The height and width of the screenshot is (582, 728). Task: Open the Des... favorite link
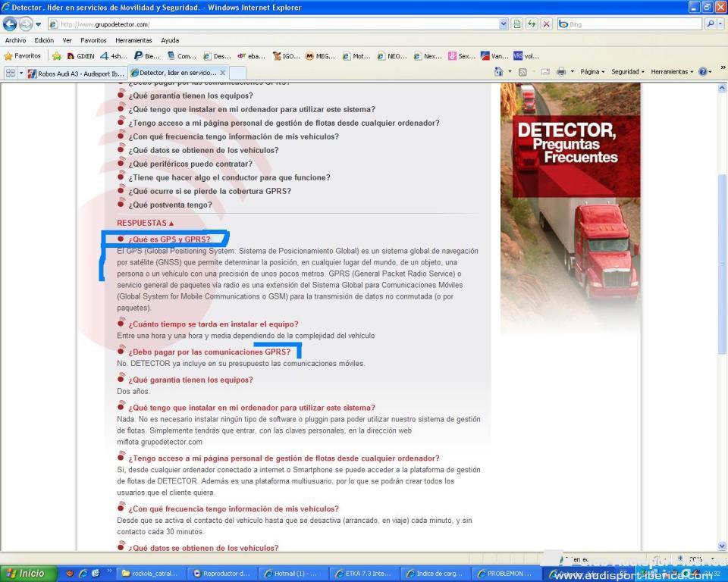pyautogui.click(x=217, y=56)
